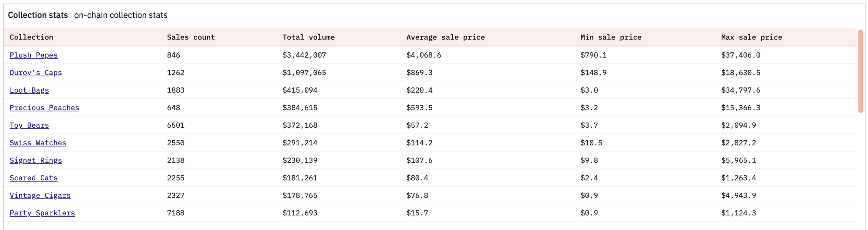The width and height of the screenshot is (868, 230).
Task: Select the $3,442,007 total volume cell
Action: 304,55
